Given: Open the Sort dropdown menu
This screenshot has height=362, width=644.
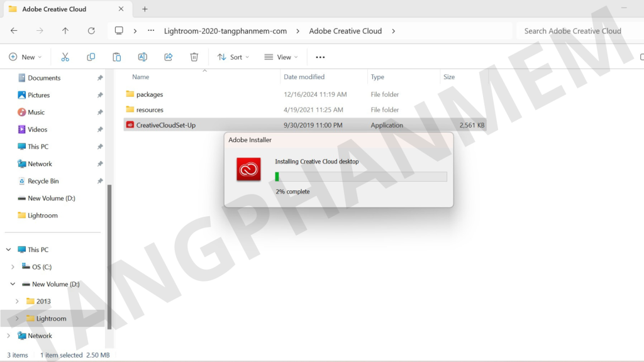Looking at the screenshot, I should point(233,57).
